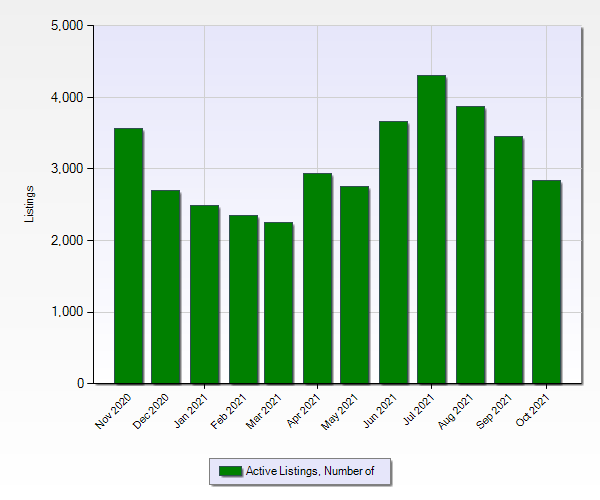Viewport: 600px width, 500px height.
Task: Select the Apr 2021 bar
Action: 317,279
